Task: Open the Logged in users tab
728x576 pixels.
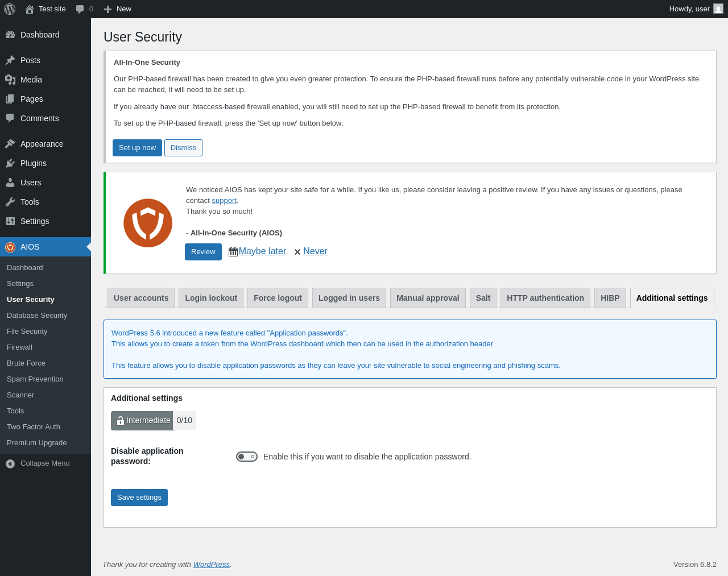Action: [349, 298]
